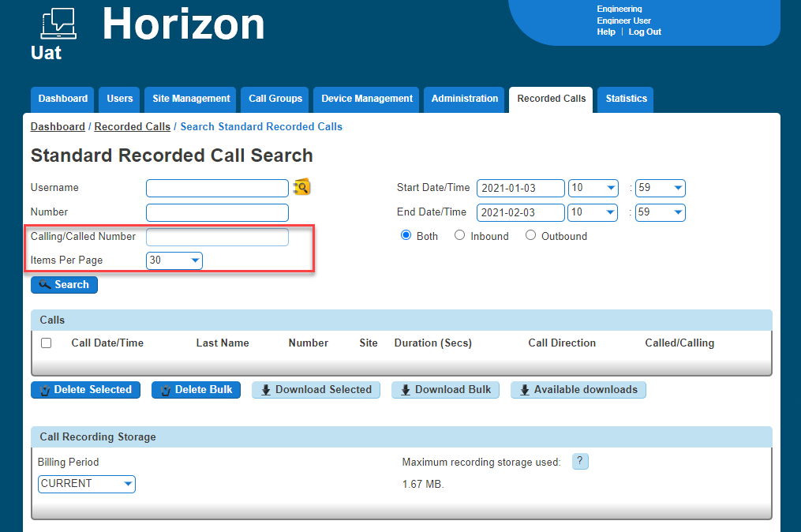The height and width of the screenshot is (532, 801).
Task: Click the Delete Selected button
Action: tap(86, 390)
